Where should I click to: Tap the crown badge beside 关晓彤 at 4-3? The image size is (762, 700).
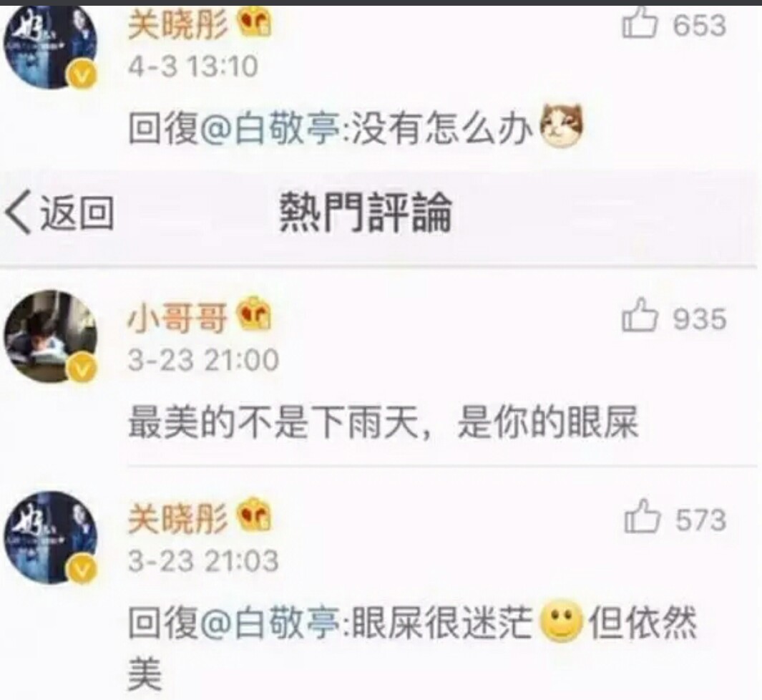point(253,22)
